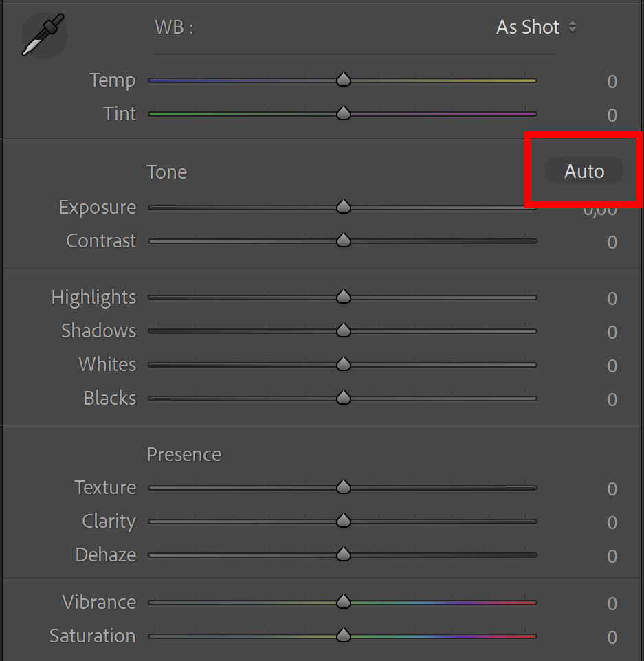Click the Dehaze slider handle
This screenshot has width=644, height=661.
point(344,554)
